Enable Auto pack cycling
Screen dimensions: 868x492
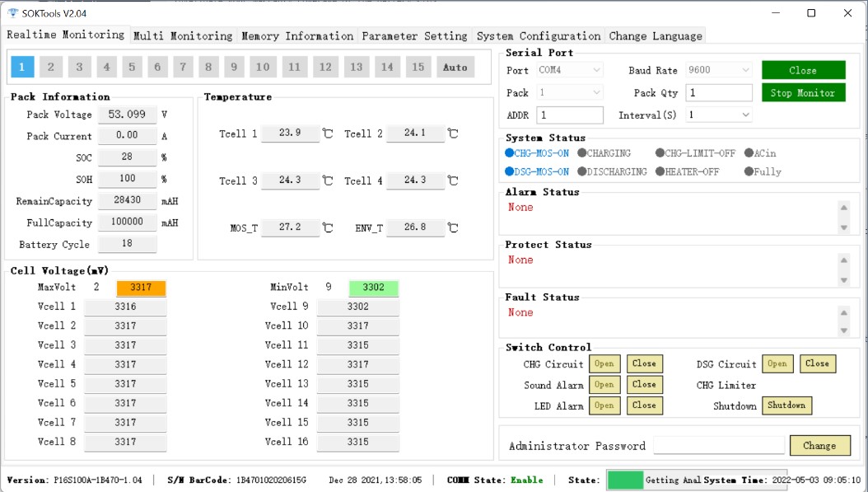click(x=455, y=67)
